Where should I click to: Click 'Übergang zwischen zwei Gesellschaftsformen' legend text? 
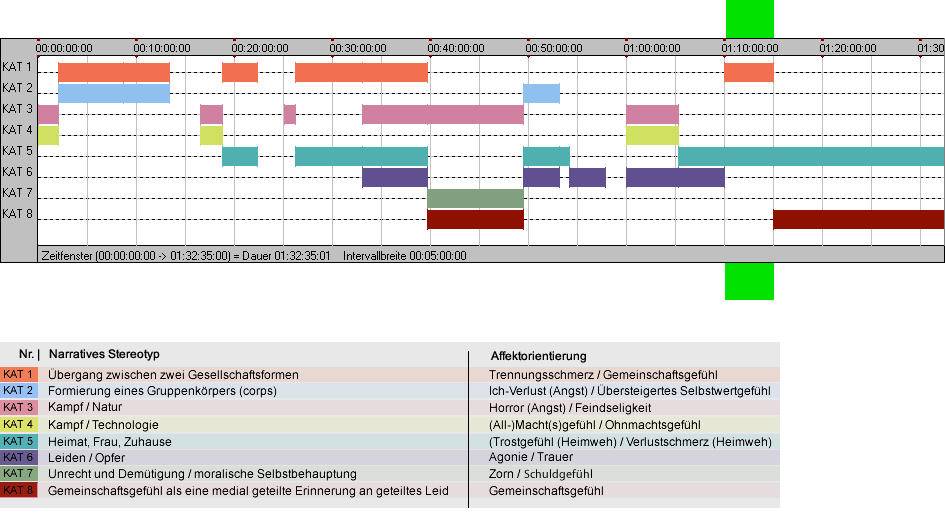point(173,374)
